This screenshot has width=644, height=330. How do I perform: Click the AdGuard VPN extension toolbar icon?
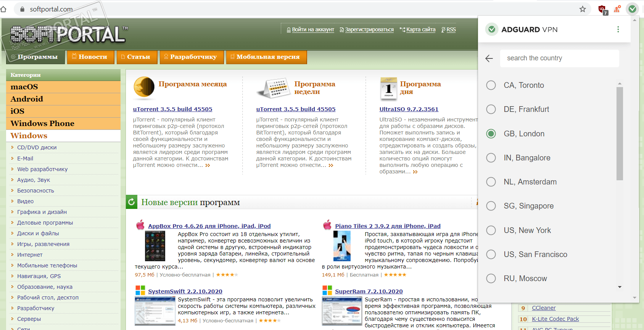pos(632,9)
